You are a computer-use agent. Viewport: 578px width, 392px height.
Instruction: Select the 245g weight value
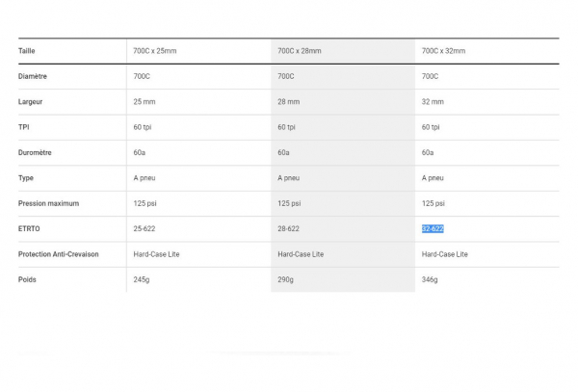[x=142, y=279]
